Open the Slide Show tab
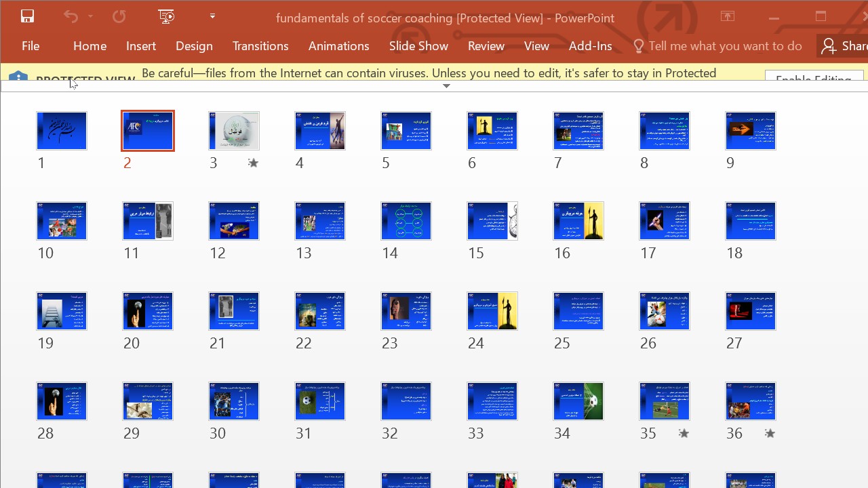 pos(418,46)
